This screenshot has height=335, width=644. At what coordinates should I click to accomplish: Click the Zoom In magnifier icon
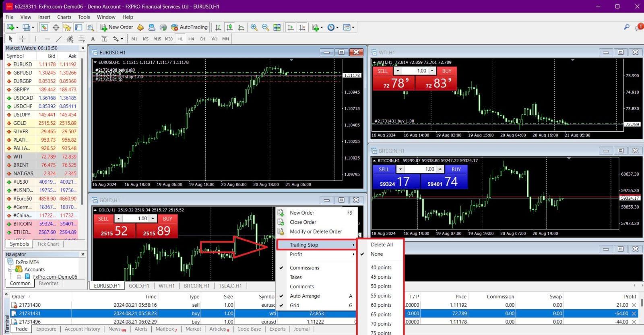254,27
